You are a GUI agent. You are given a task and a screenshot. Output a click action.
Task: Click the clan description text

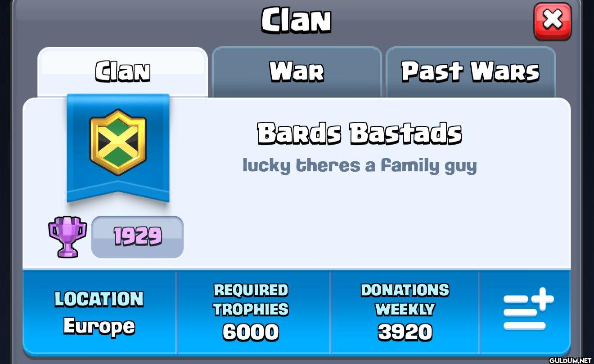[360, 166]
